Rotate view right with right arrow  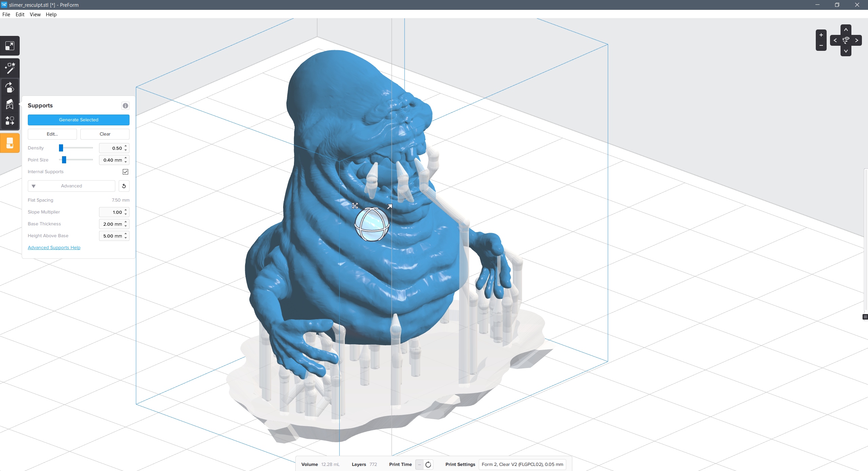(857, 40)
